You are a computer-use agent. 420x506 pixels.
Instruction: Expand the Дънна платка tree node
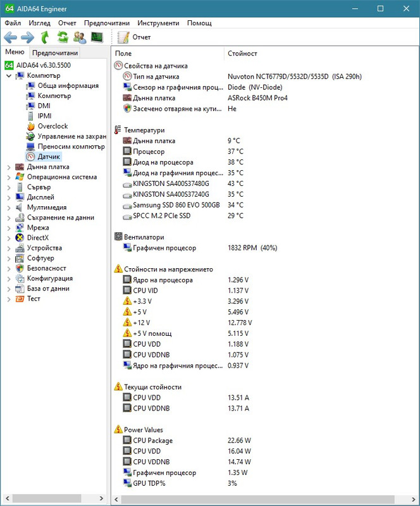9,167
